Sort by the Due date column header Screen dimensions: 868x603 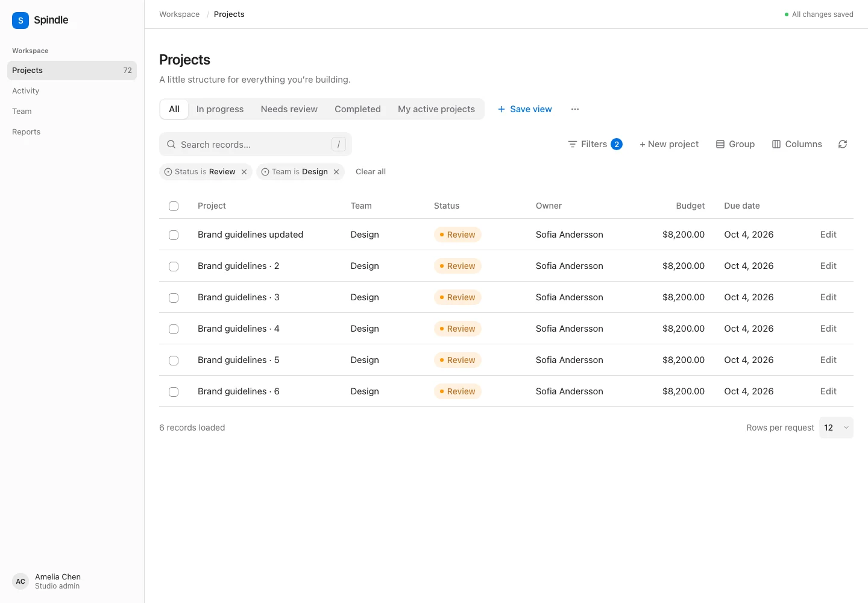point(742,206)
